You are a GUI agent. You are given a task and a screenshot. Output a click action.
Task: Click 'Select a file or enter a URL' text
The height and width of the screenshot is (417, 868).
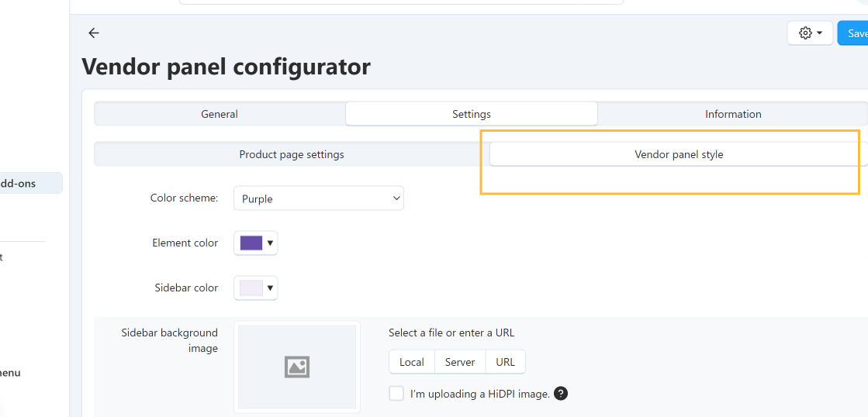(451, 333)
